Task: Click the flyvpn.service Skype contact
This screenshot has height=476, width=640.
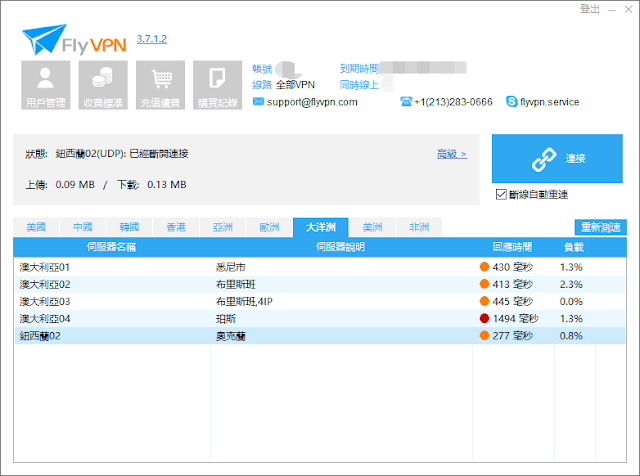Action: point(549,102)
